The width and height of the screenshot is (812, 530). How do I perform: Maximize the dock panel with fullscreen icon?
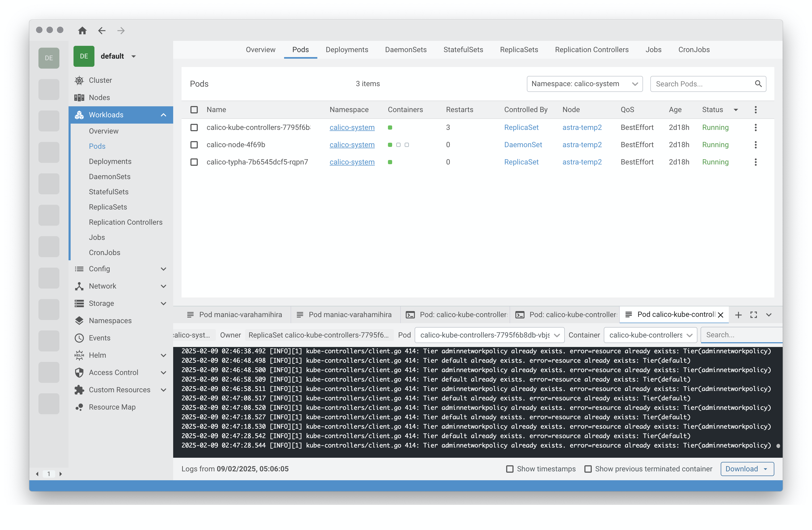[754, 315]
